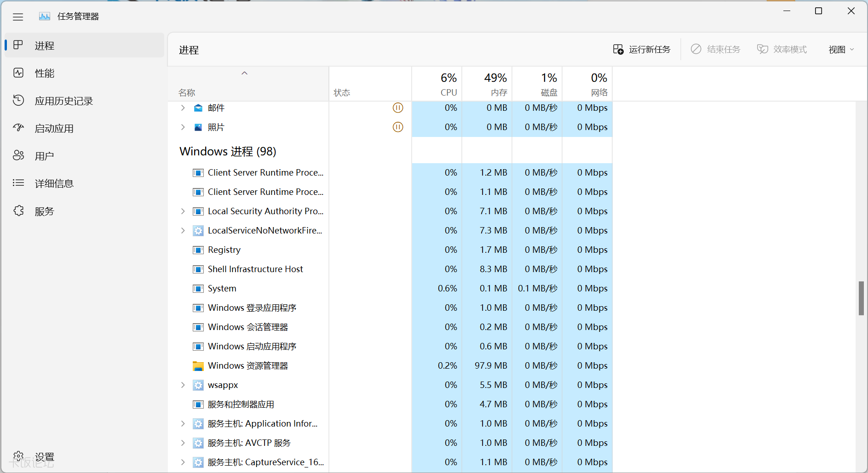Click suspended status icon for 邮件
This screenshot has width=868, height=473.
(x=398, y=108)
